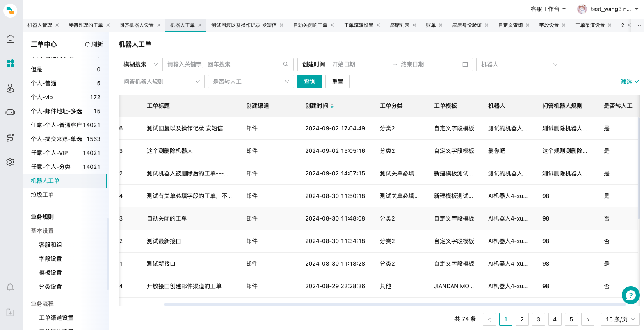Switch to the 账单 tab

point(431,25)
